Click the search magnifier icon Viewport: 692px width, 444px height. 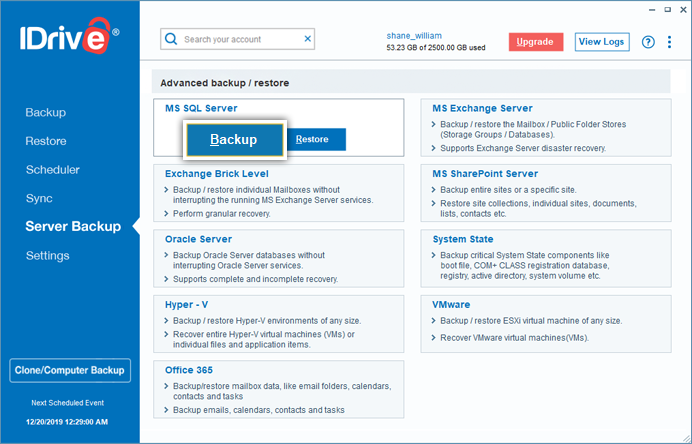[x=171, y=39]
